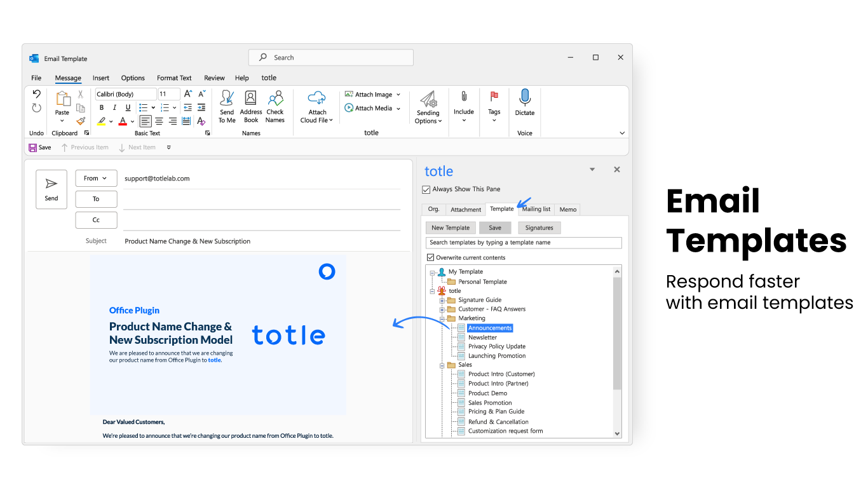The height and width of the screenshot is (488, 868).
Task: Open the Mailing list pane tab
Action: click(536, 209)
